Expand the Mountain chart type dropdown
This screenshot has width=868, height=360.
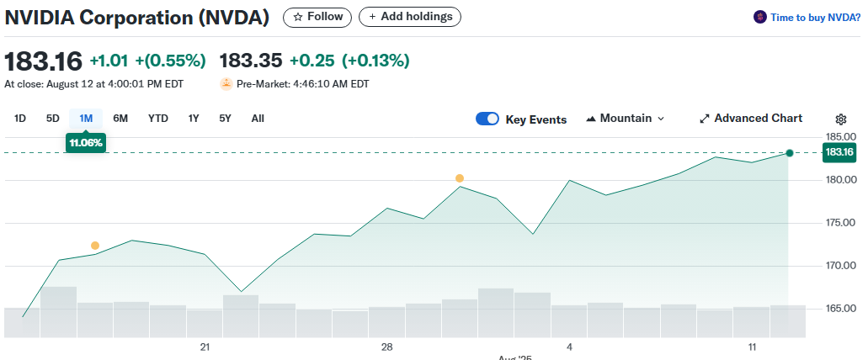click(625, 119)
